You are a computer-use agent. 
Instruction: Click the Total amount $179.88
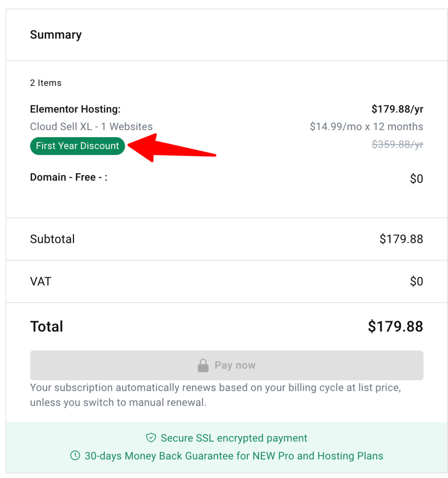click(395, 326)
